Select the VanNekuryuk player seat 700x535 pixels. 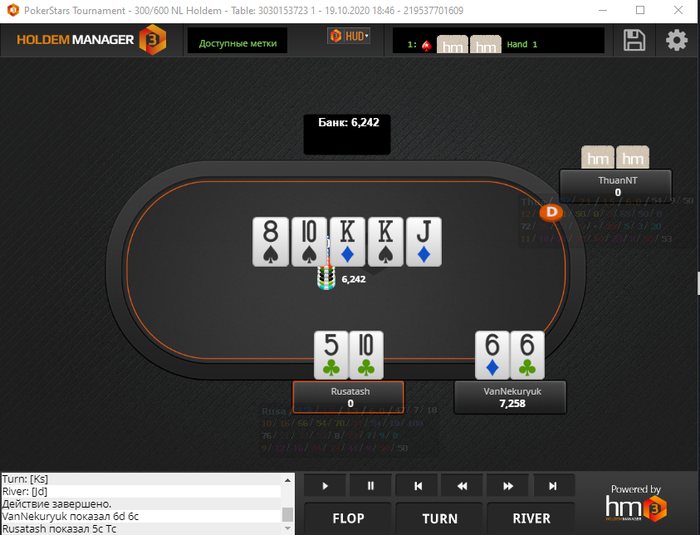[x=511, y=397]
